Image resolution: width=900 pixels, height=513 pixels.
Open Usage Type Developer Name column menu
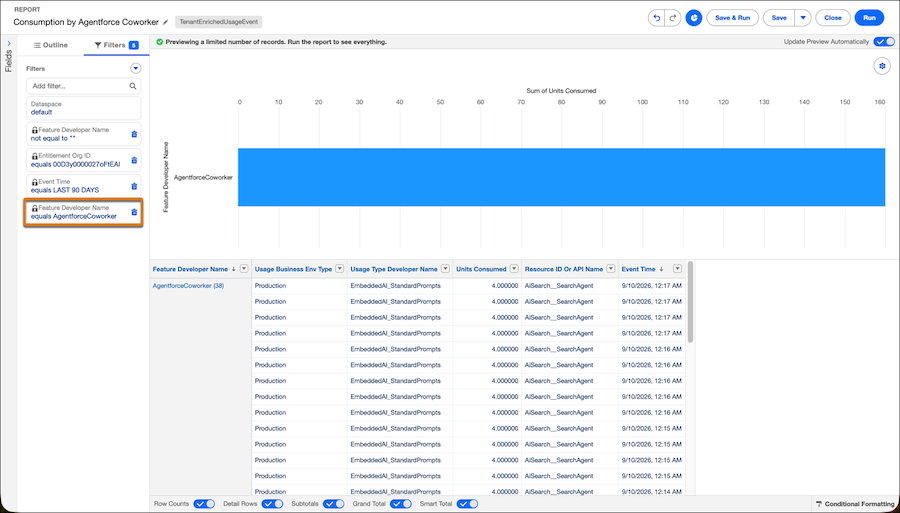click(445, 269)
